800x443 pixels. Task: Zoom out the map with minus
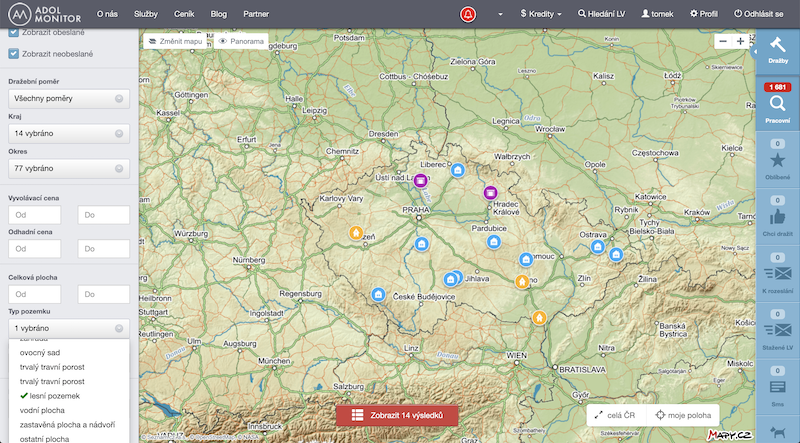(x=723, y=41)
